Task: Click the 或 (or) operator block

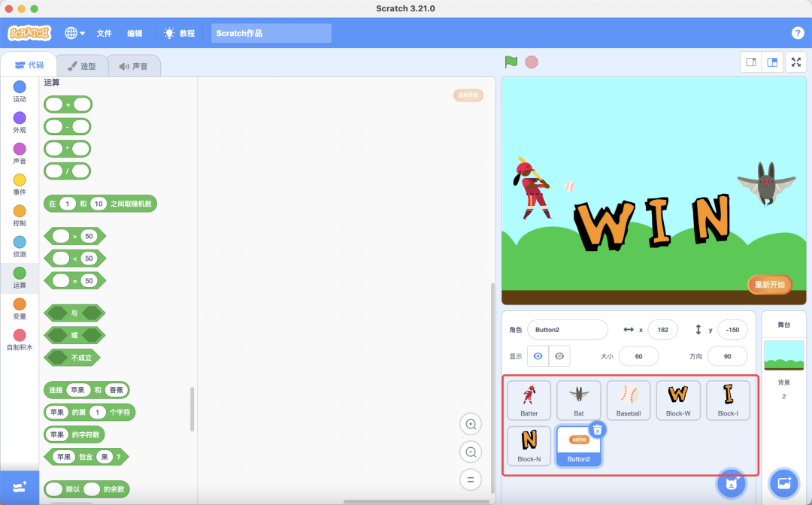Action: pos(74,335)
